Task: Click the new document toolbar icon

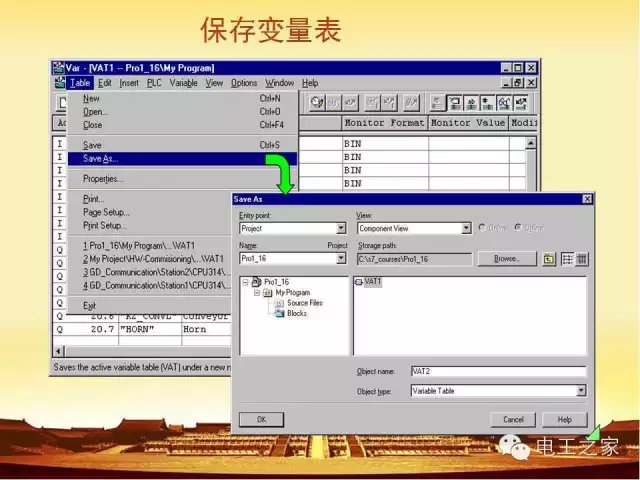Action: (62, 102)
